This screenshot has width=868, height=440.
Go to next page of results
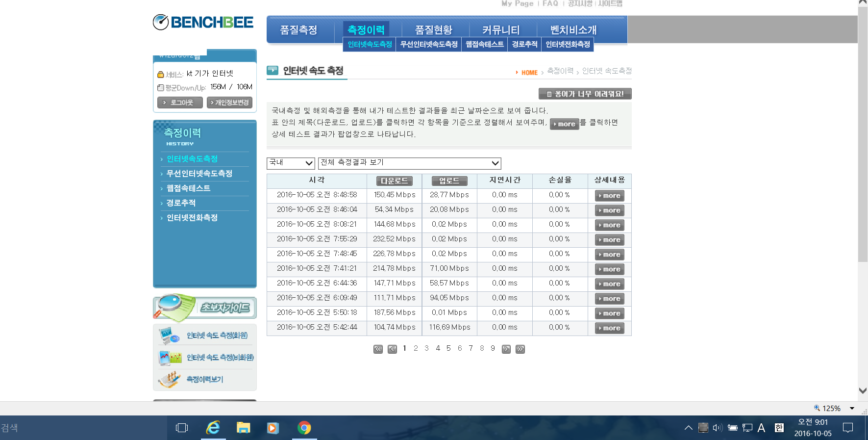tap(506, 349)
